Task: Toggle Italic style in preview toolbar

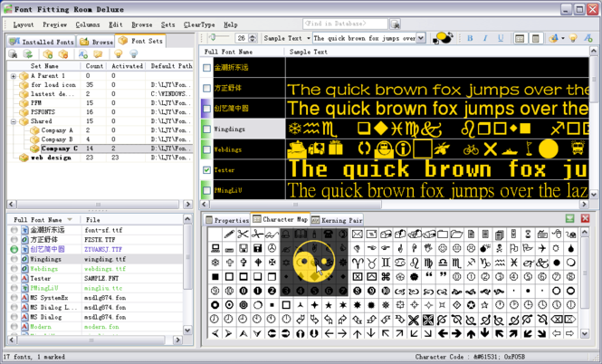Action: (x=484, y=39)
